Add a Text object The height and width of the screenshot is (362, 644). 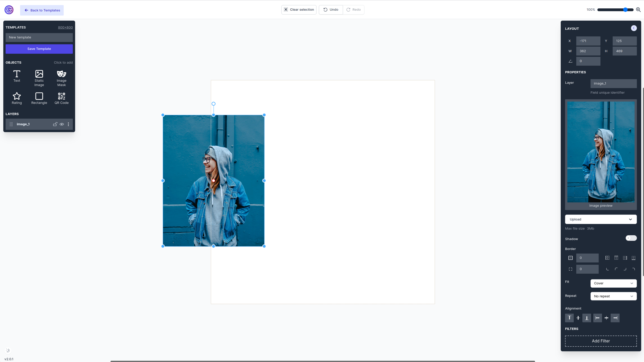point(17,76)
